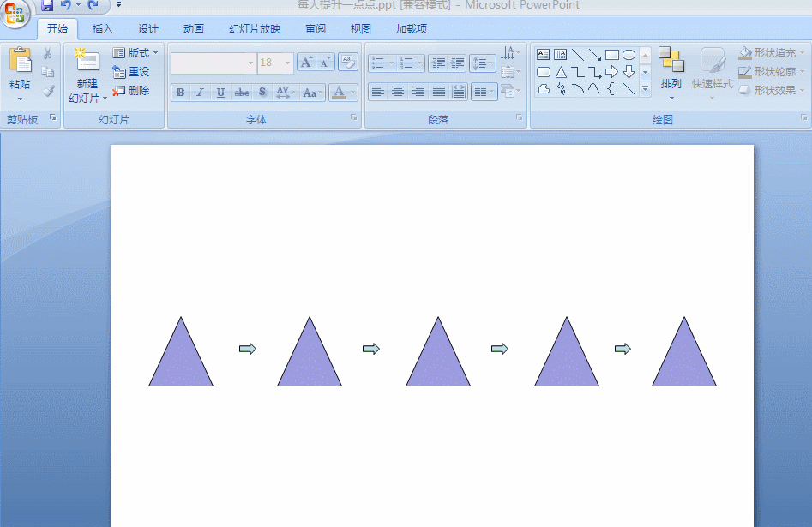This screenshot has width=812, height=527.
Task: Expand the shapes gallery more arrow
Action: pos(646,90)
